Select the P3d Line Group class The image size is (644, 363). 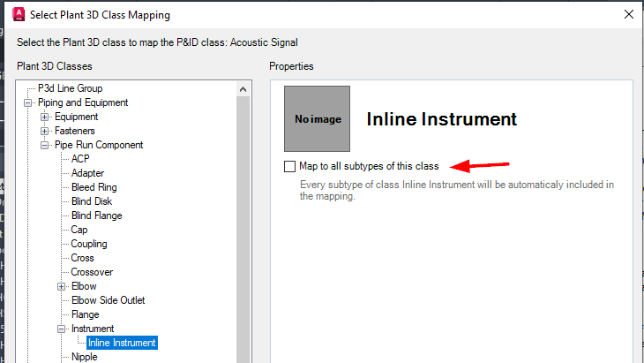click(70, 88)
